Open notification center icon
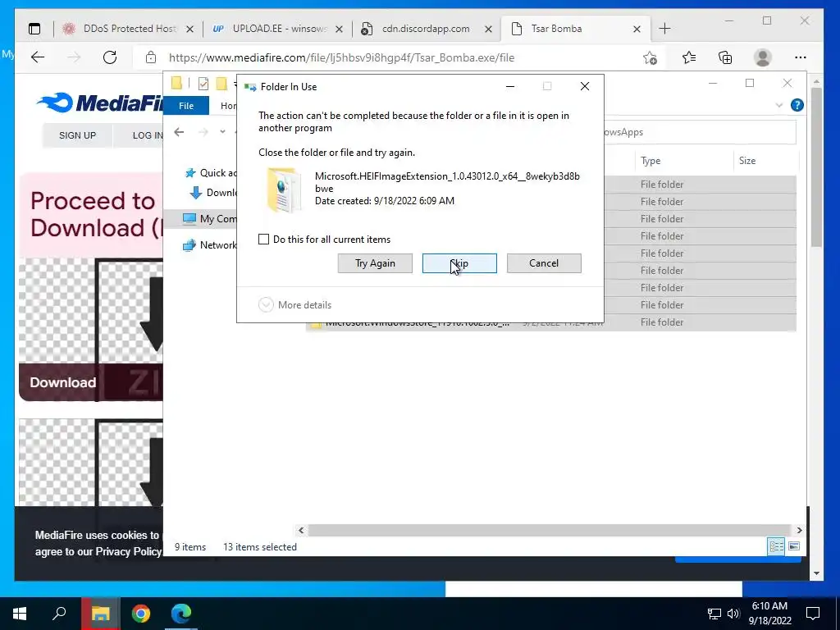This screenshot has width=840, height=630. 813,614
